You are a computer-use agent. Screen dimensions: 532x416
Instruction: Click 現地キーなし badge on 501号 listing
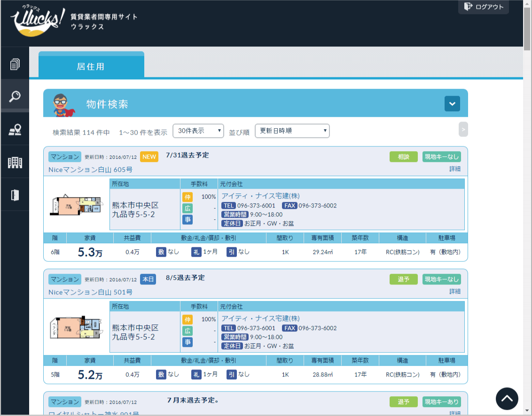click(x=442, y=279)
